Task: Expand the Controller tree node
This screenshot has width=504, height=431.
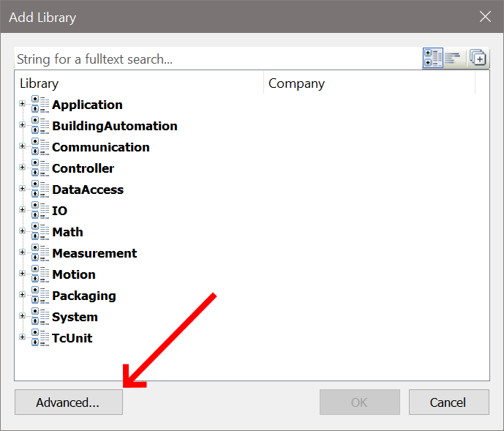Action: tap(23, 168)
